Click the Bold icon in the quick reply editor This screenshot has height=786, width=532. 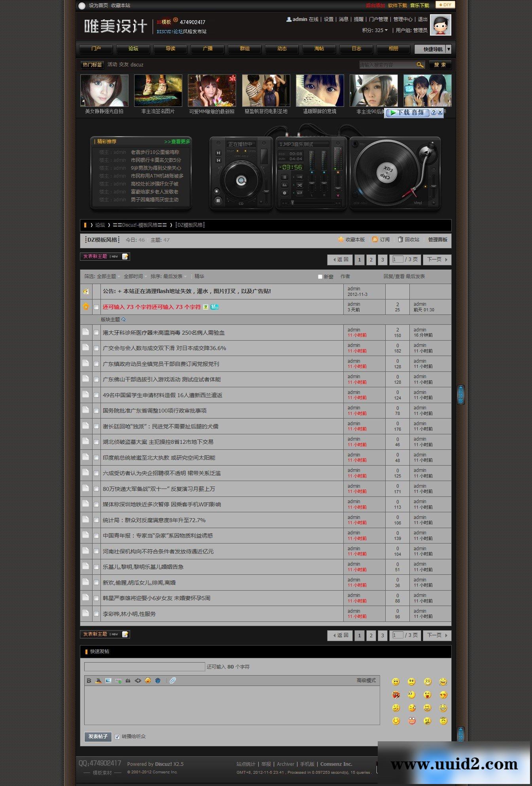(89, 681)
